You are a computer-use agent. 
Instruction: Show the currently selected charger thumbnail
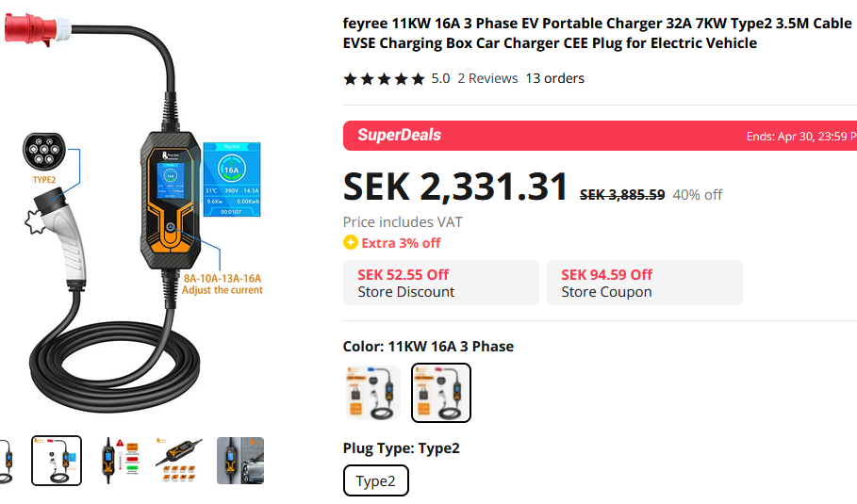click(57, 461)
